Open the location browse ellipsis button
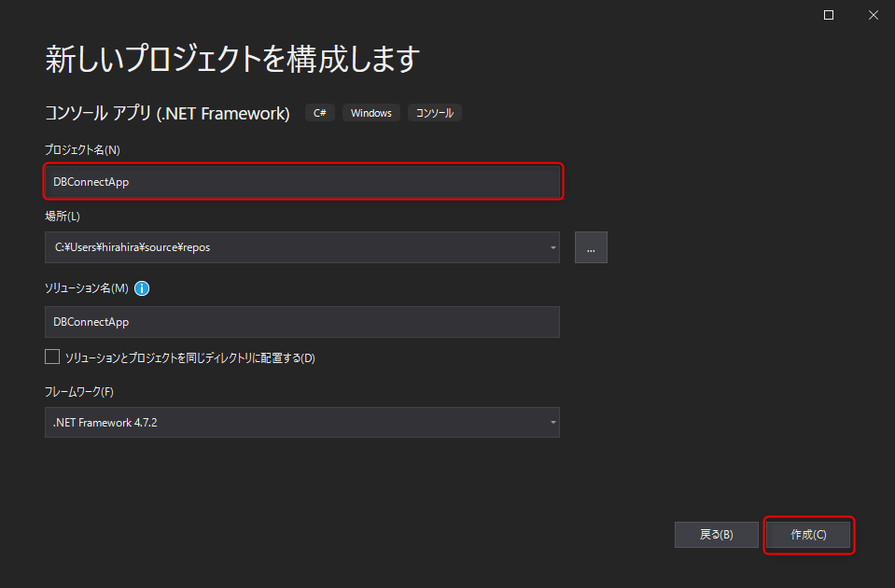 (591, 247)
